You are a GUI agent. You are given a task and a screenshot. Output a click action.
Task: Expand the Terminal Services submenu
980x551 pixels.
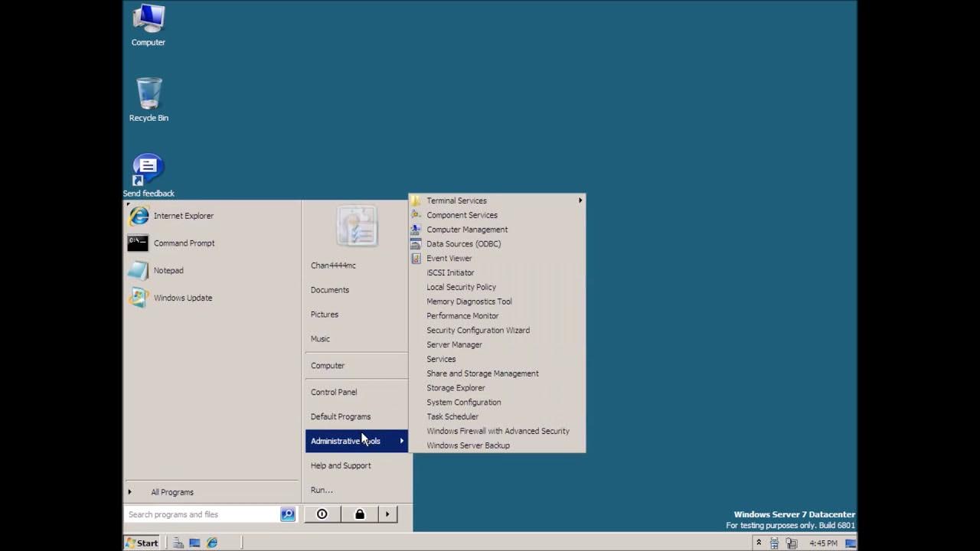497,201
